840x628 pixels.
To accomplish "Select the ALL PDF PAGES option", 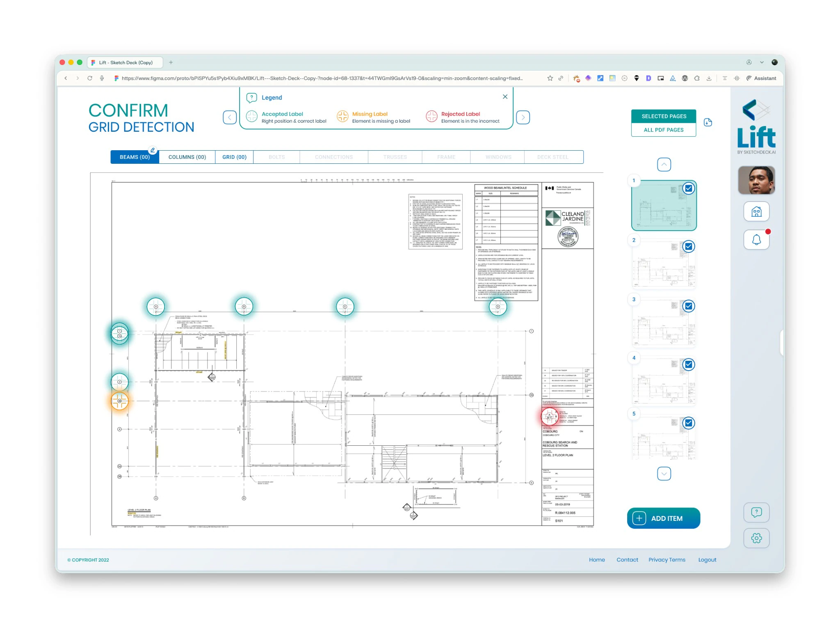I will 664,130.
